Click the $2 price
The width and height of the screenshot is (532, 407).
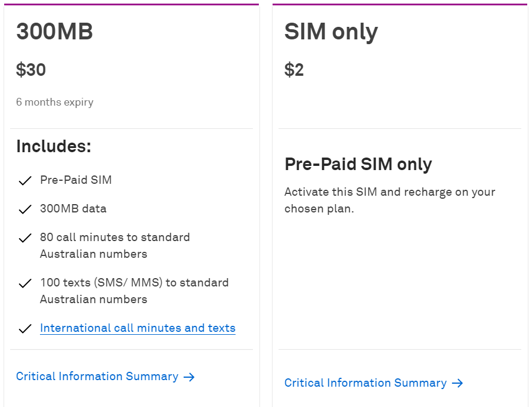point(294,70)
